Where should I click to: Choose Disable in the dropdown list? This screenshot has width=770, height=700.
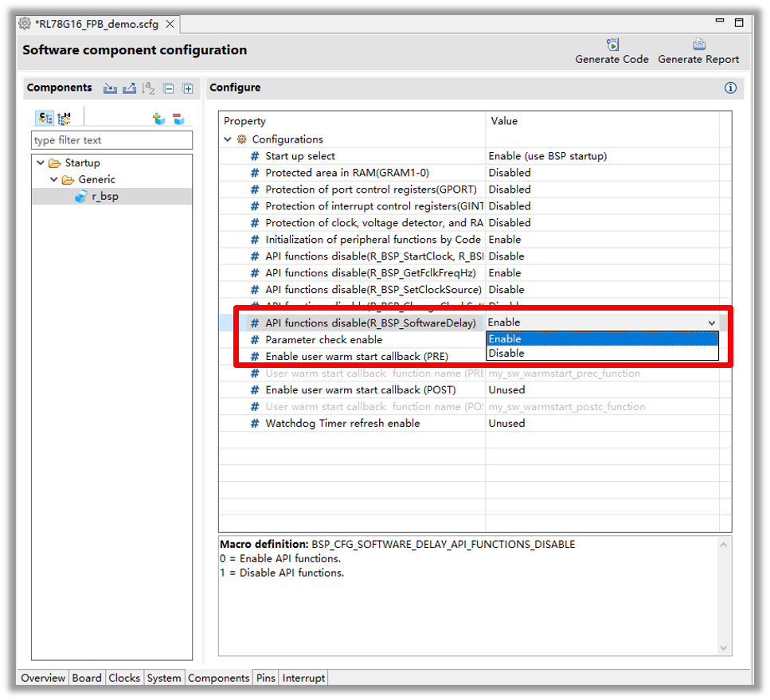click(602, 354)
